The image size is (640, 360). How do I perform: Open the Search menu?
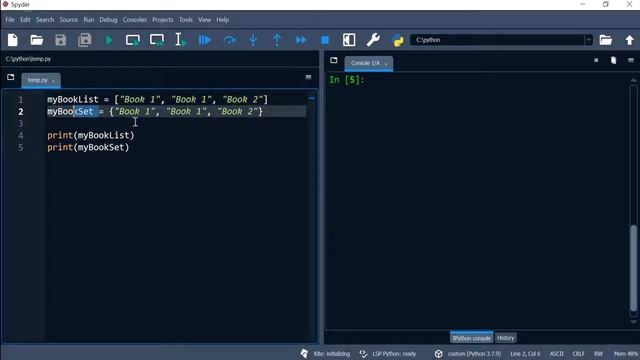[45, 20]
